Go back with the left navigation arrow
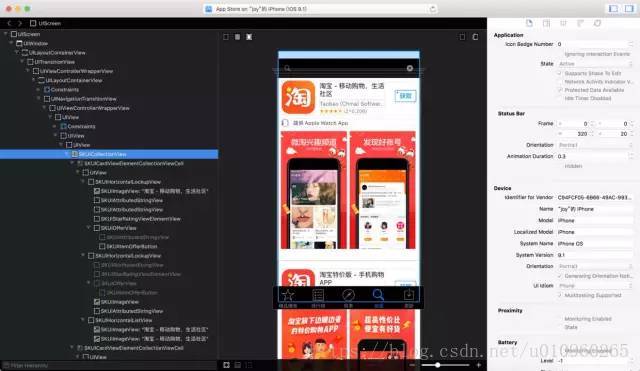The width and height of the screenshot is (640, 371). tap(9, 23)
